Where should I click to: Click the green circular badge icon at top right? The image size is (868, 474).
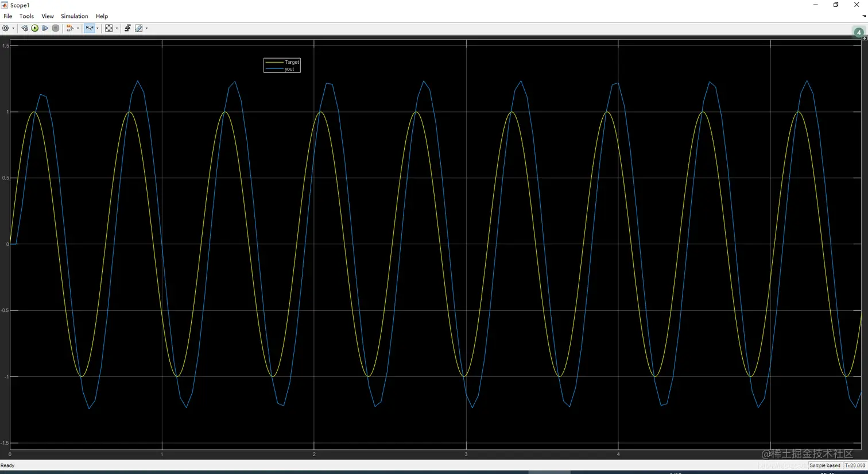pos(859,32)
